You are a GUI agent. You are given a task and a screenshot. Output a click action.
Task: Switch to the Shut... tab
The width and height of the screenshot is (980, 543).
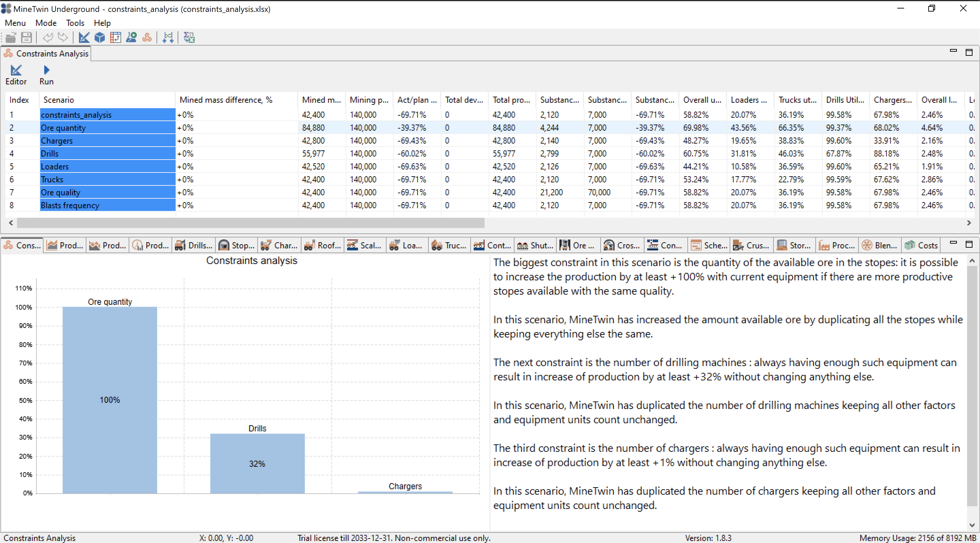(x=535, y=245)
